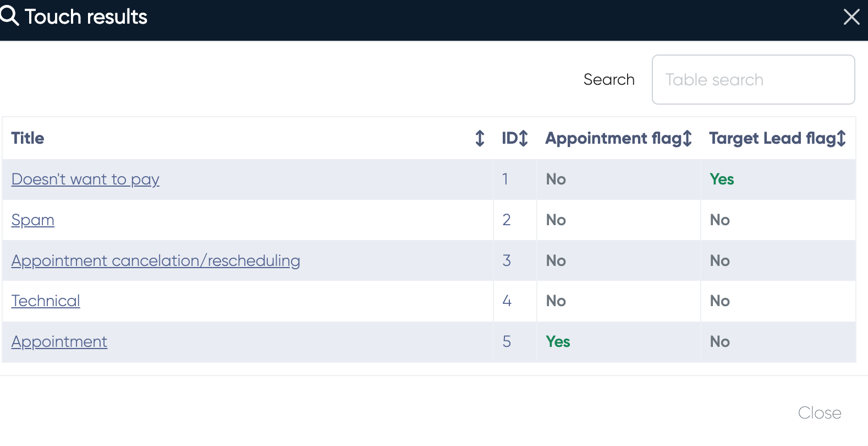The height and width of the screenshot is (446, 868).
Task: Sort by Appointment flag column arrows
Action: point(688,138)
